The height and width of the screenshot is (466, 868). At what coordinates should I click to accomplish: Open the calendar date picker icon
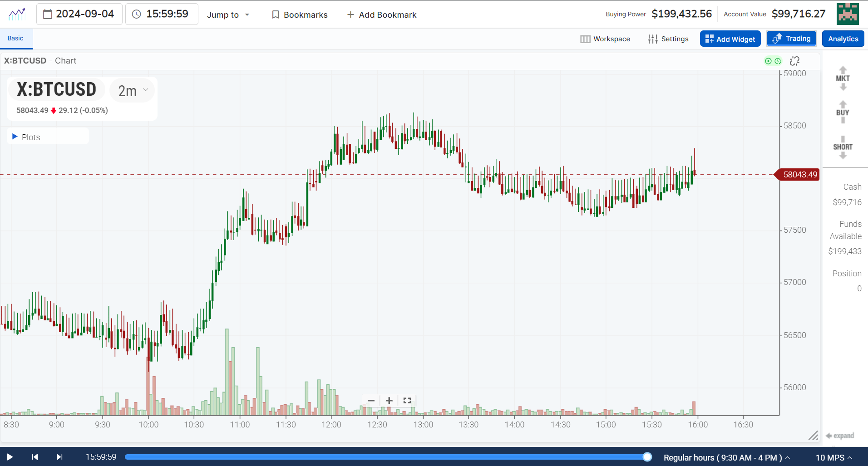[48, 14]
